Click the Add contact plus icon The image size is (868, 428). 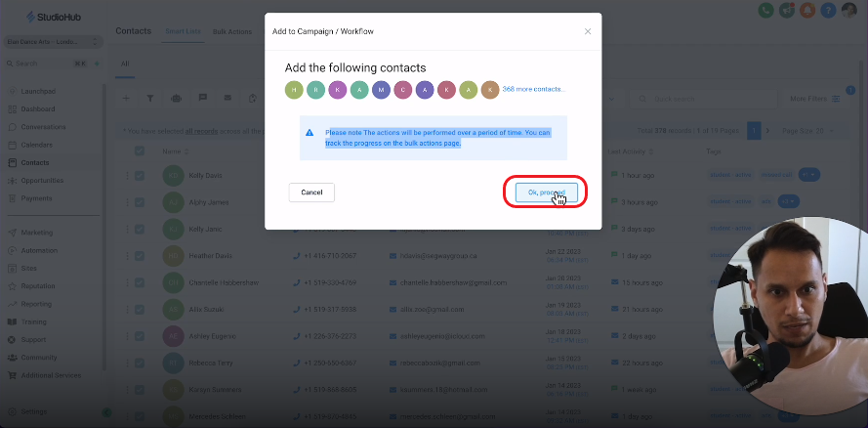(126, 98)
